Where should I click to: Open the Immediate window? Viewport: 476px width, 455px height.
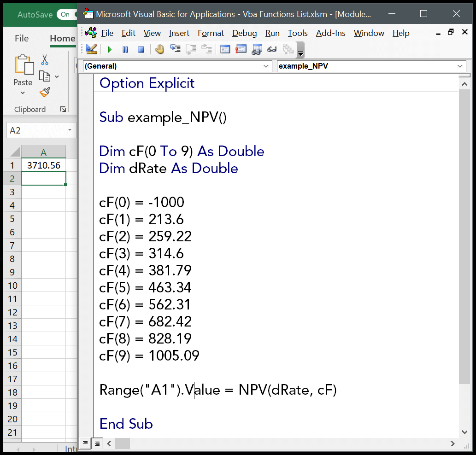click(x=241, y=49)
